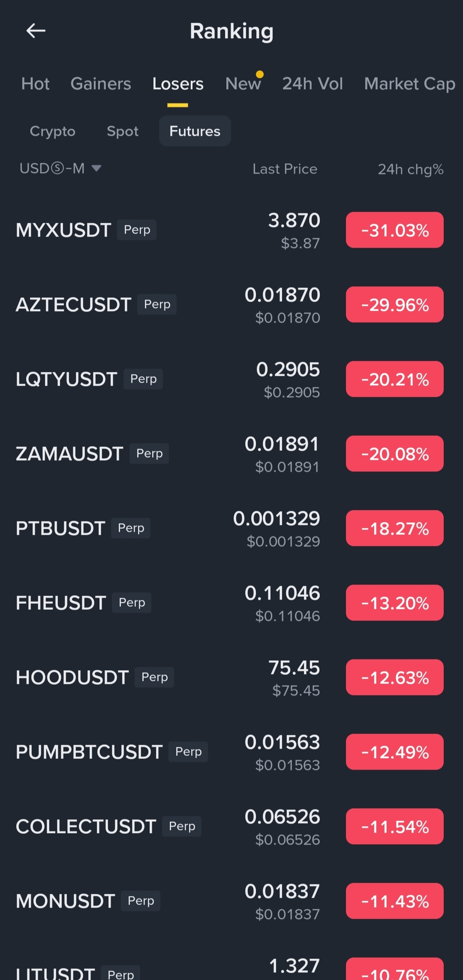
Task: Open the New tab
Action: tap(243, 84)
